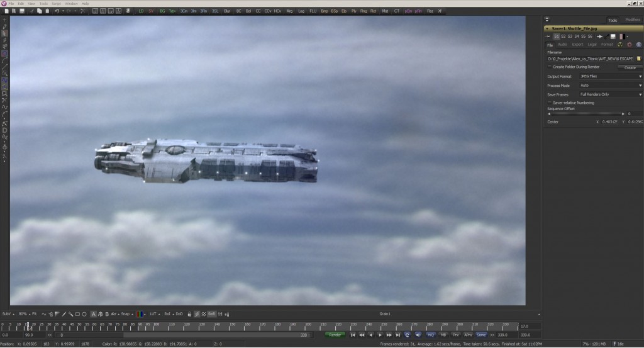Click the Blur (Blur) tool in toolbar
Screen dimensions: 644x348
click(x=227, y=11)
